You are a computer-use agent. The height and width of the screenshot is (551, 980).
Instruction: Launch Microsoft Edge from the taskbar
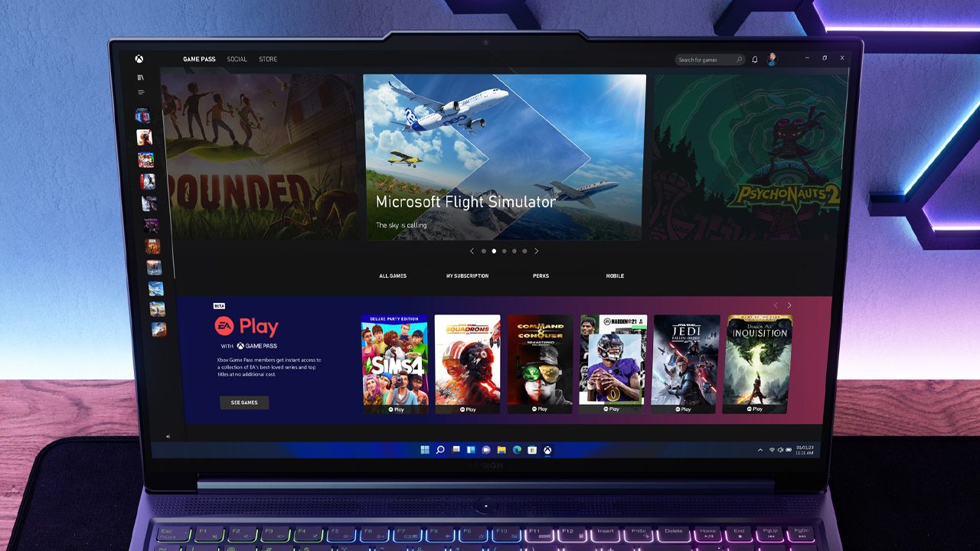click(x=517, y=450)
